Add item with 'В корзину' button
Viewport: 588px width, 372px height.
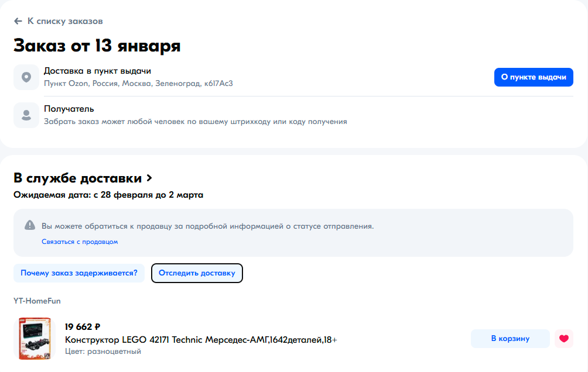coord(510,339)
